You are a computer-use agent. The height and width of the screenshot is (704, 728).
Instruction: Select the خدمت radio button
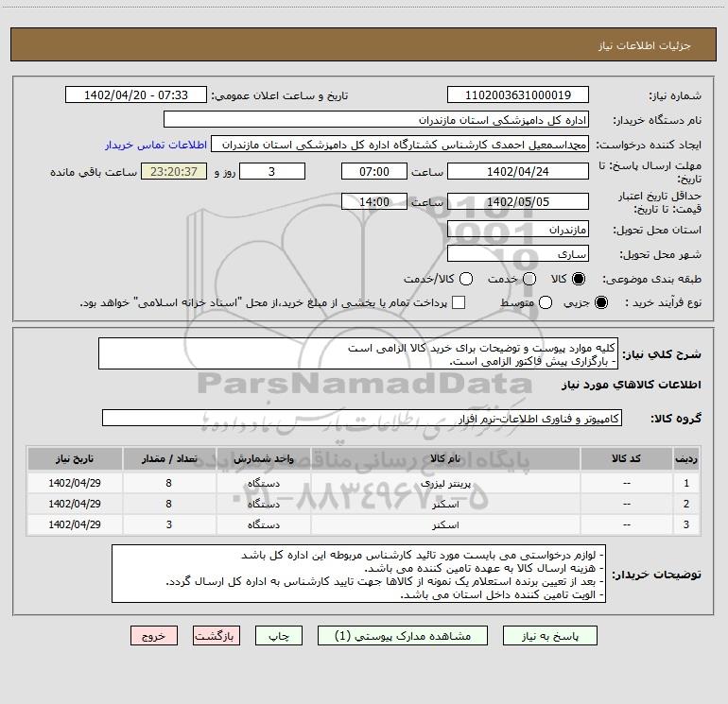tap(529, 279)
